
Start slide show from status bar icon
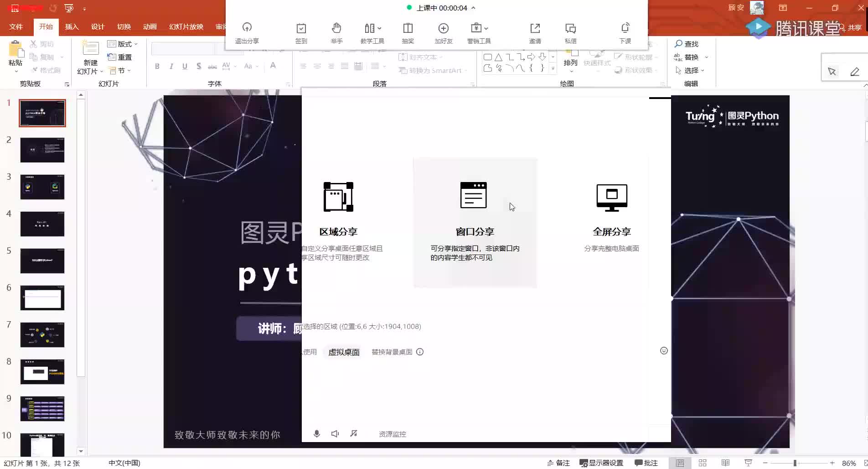[x=748, y=463]
